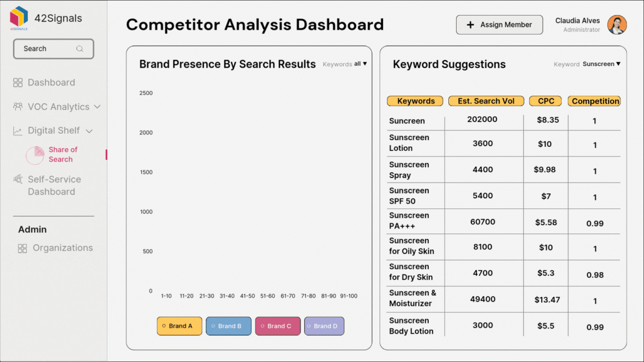Select the Share of Search pie icon
644x362 pixels.
(x=35, y=154)
